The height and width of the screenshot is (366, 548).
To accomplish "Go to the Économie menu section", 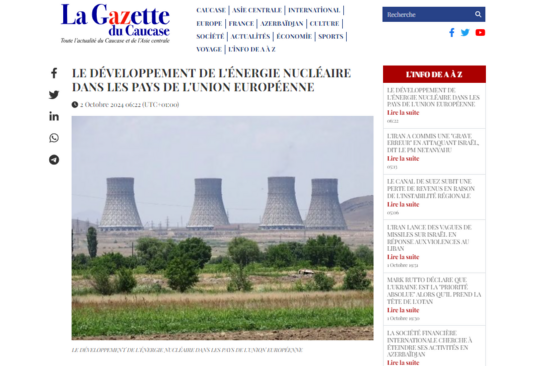I will 294,36.
